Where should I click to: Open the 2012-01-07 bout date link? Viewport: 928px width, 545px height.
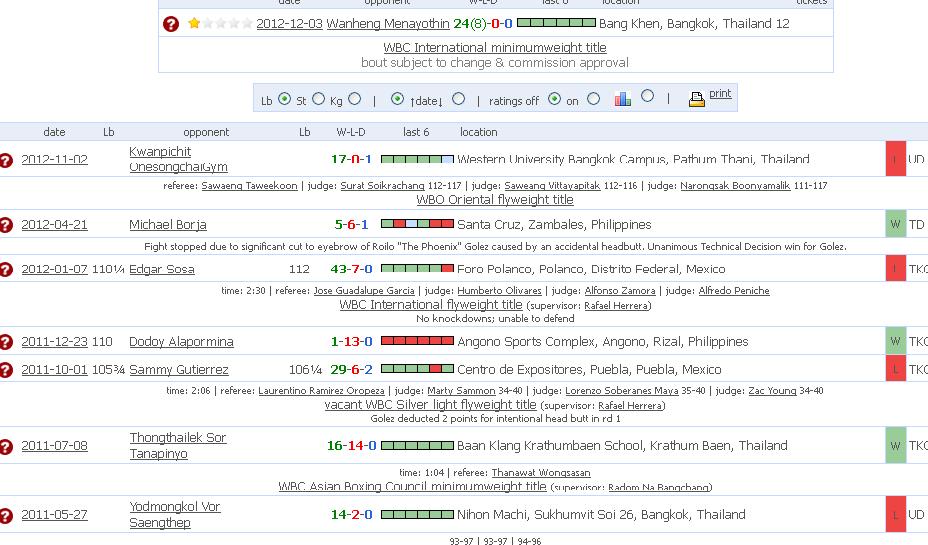[x=54, y=269]
